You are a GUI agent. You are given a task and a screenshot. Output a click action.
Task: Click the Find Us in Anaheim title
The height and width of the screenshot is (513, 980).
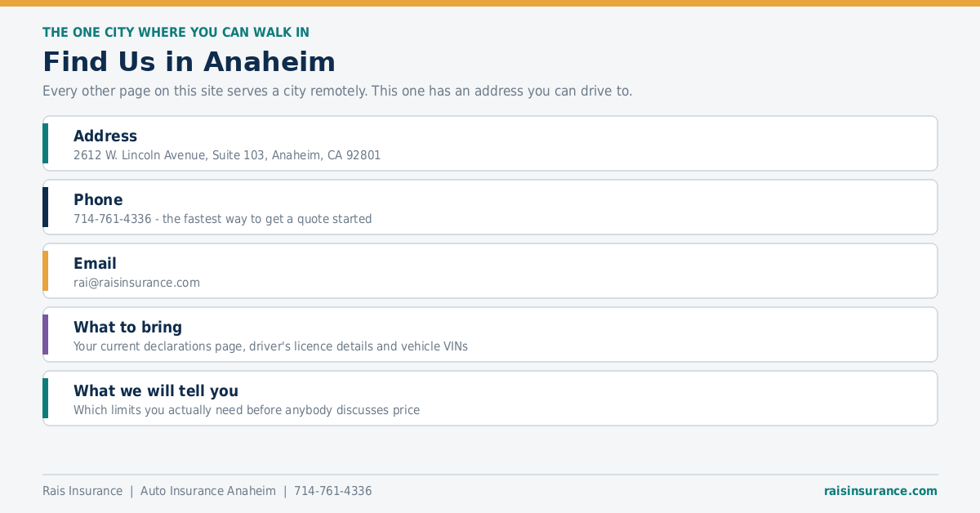pyautogui.click(x=189, y=62)
